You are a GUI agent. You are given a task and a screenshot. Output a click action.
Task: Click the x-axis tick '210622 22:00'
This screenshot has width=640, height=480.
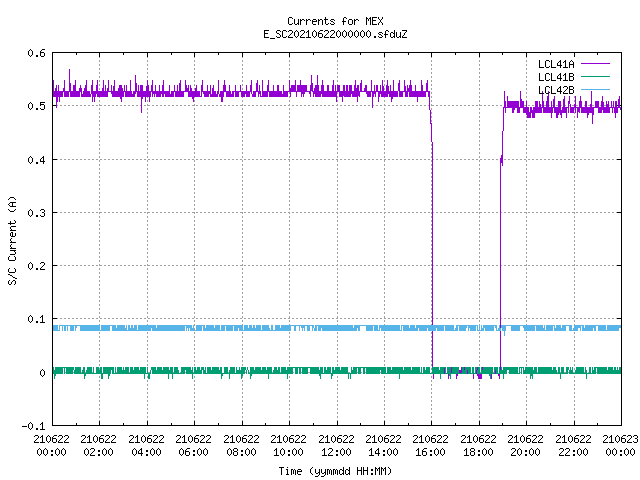573,446
